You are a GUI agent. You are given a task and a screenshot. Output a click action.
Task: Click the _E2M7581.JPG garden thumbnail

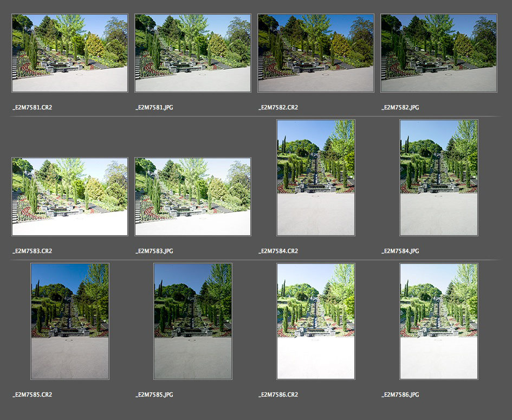[193, 53]
